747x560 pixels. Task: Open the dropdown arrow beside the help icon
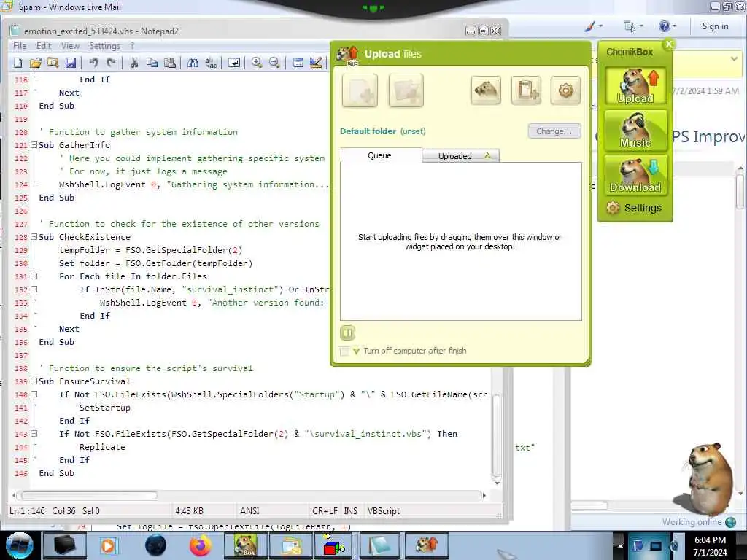pos(674,26)
